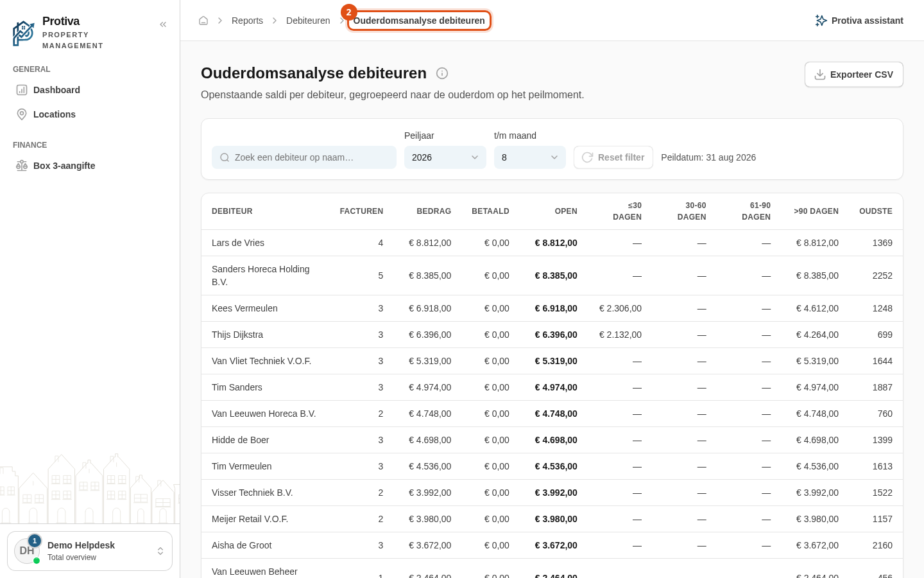
Task: Collapse the sidebar with the double chevron
Action: 163,24
